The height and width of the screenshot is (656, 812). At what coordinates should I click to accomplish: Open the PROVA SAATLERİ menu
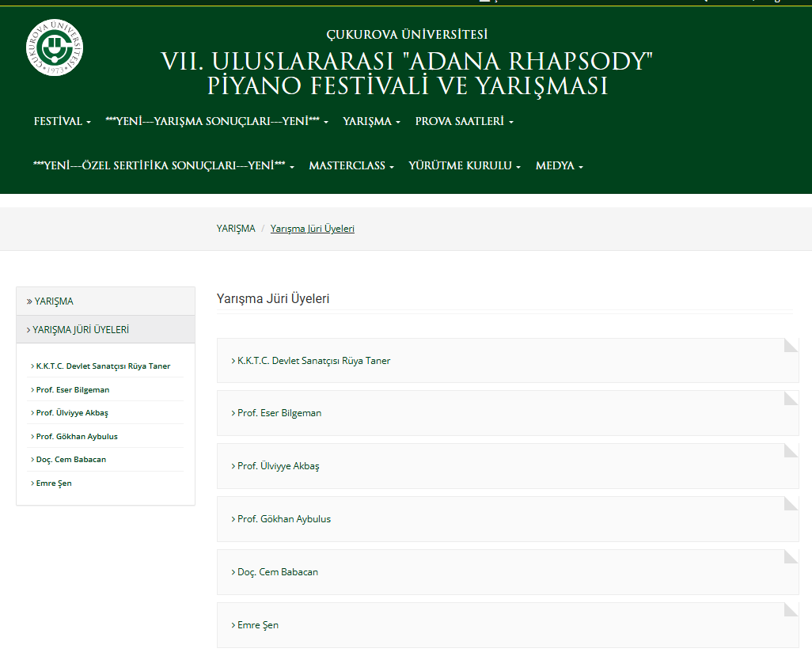[x=464, y=122]
